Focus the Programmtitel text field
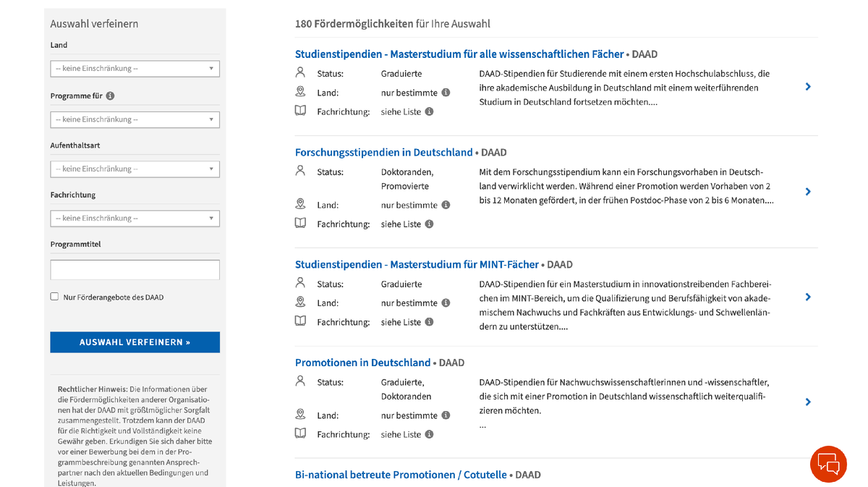The image size is (868, 487). point(135,270)
